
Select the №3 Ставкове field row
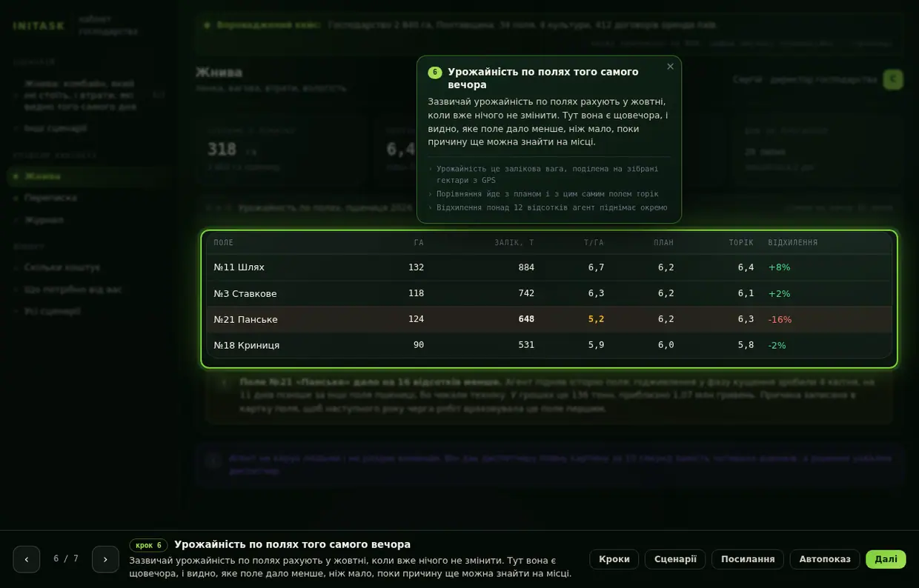[x=549, y=293]
